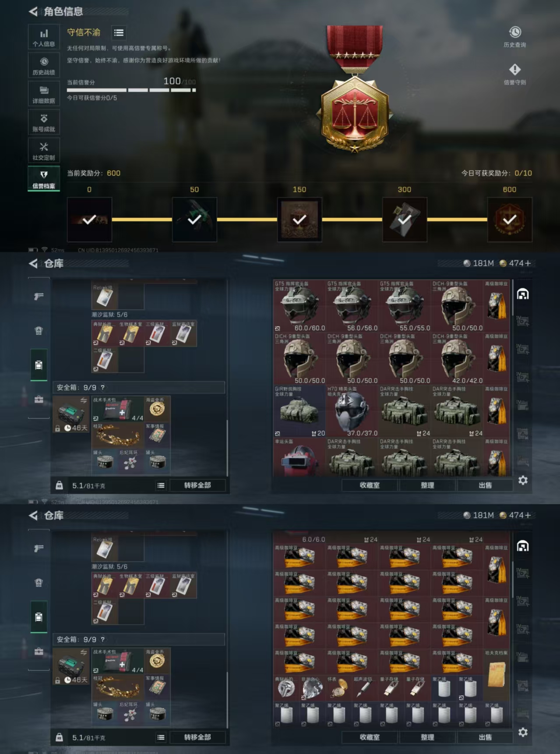
Task: Open 社交定制 tools sidebar icon
Action: click(44, 151)
